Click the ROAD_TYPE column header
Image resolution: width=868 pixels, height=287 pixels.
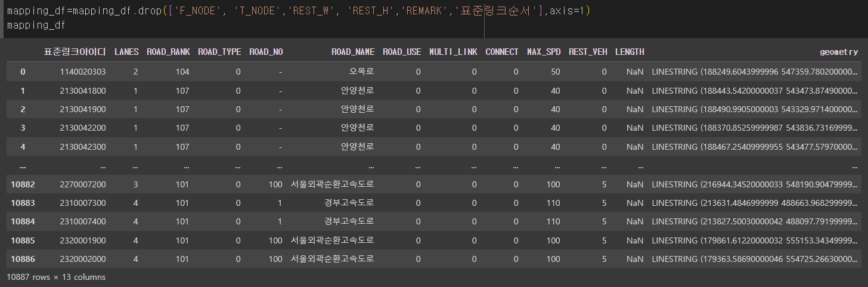tap(219, 52)
